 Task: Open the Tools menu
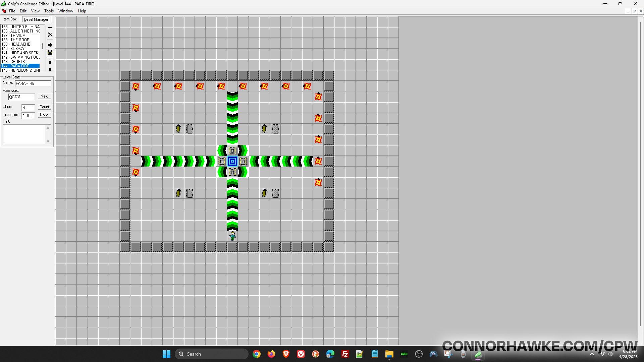point(49,11)
